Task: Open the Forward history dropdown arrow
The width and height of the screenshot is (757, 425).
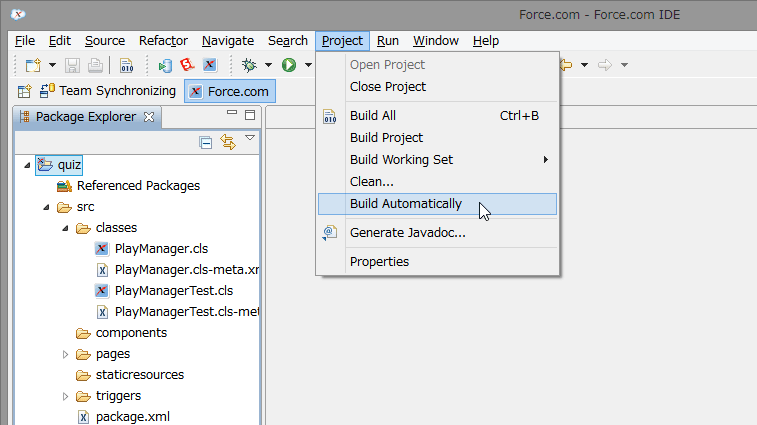Action: tap(624, 65)
